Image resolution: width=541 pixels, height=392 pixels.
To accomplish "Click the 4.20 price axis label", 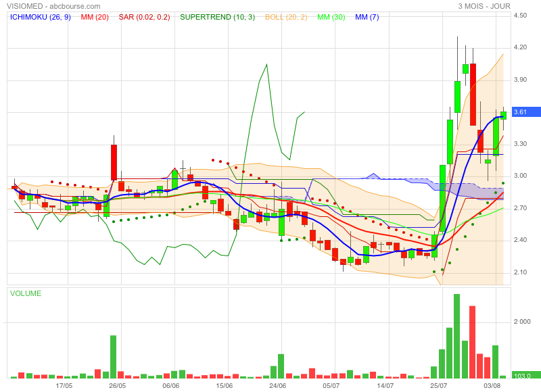I will tap(520, 47).
